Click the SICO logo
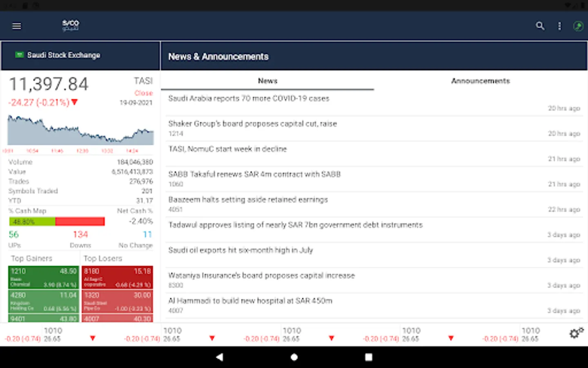This screenshot has width=588, height=368. click(x=70, y=25)
